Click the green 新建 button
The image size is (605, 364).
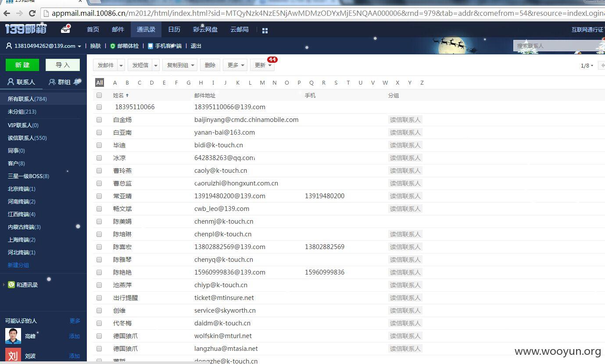coord(22,65)
